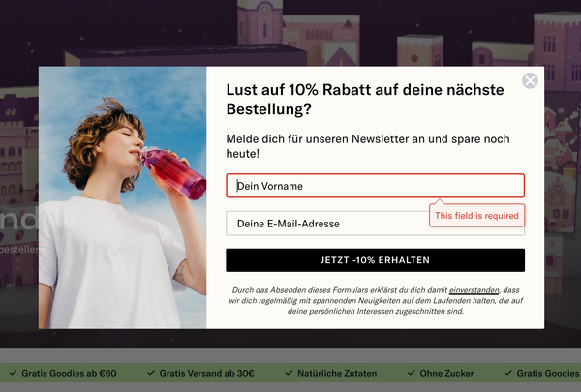This screenshot has height=392, width=581.
Task: Focus the 'Dein Vorname' input field
Action: click(375, 186)
